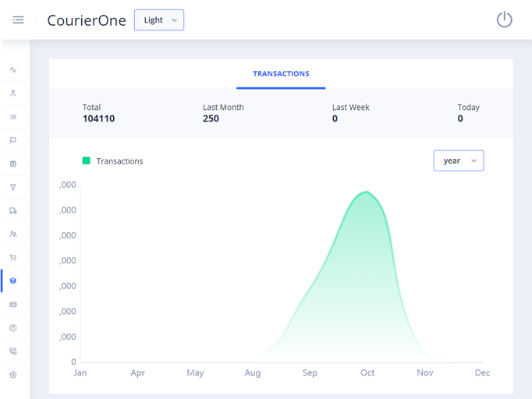Screen dimensions: 532x399
Task: Click the flag icon in the sidebar
Action: coord(13,140)
